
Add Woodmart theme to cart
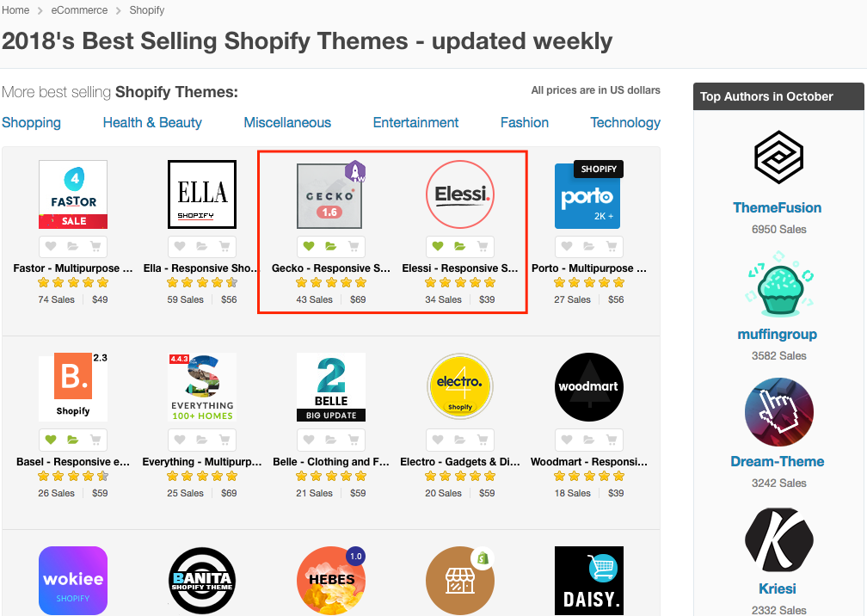pos(612,440)
